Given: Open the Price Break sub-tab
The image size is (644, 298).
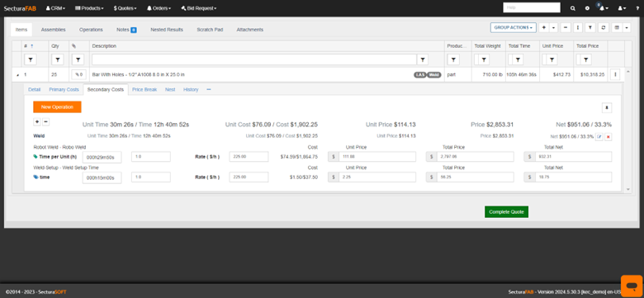Looking at the screenshot, I should 144,89.
